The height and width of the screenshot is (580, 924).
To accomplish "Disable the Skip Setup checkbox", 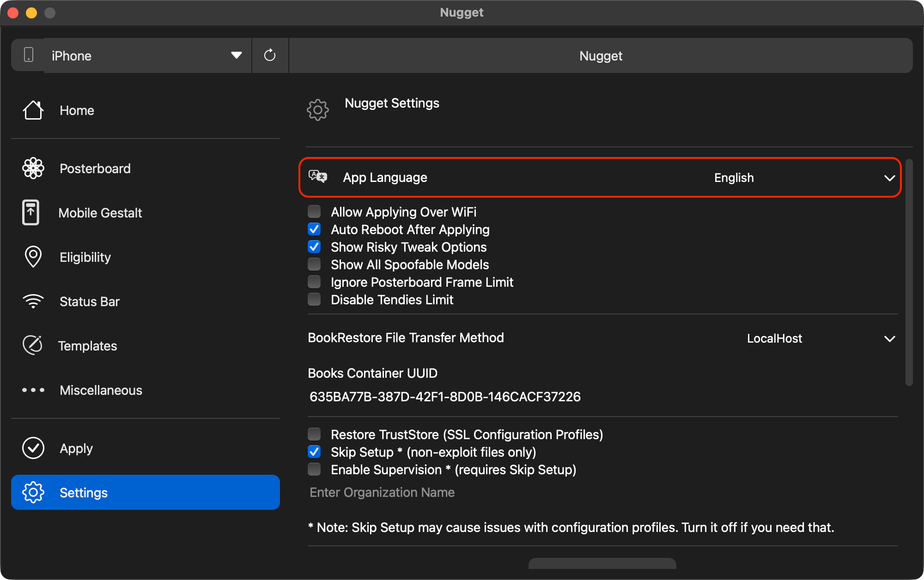I will point(315,452).
